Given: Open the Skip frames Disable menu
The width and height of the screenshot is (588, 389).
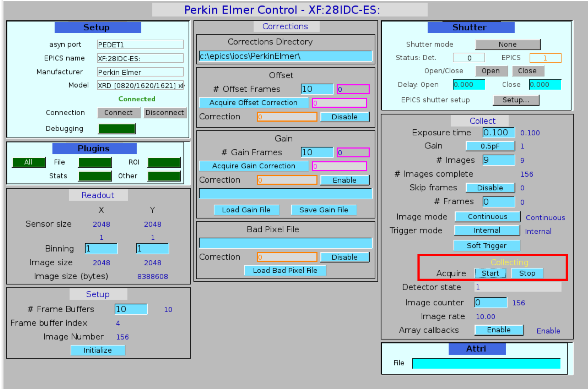Looking at the screenshot, I should [490, 188].
